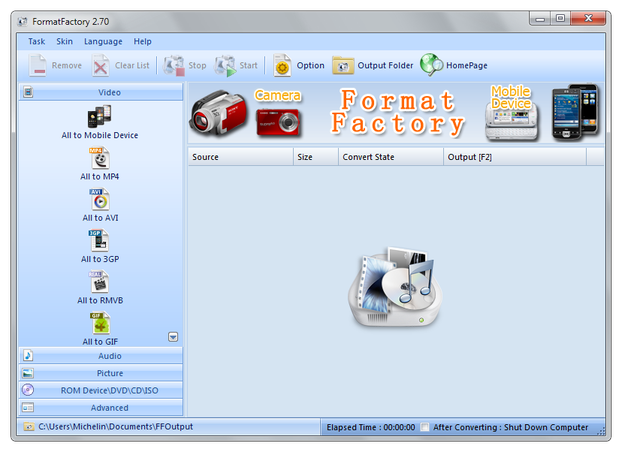Close the FormatFactory window
The height and width of the screenshot is (455, 625).
[x=588, y=18]
